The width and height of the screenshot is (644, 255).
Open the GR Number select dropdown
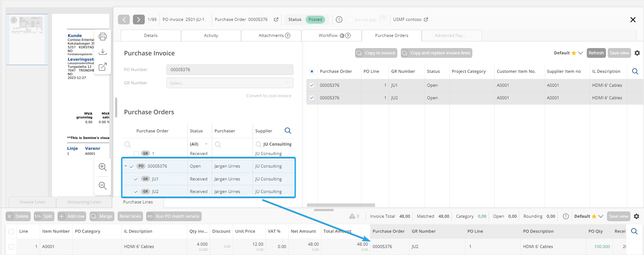point(230,83)
